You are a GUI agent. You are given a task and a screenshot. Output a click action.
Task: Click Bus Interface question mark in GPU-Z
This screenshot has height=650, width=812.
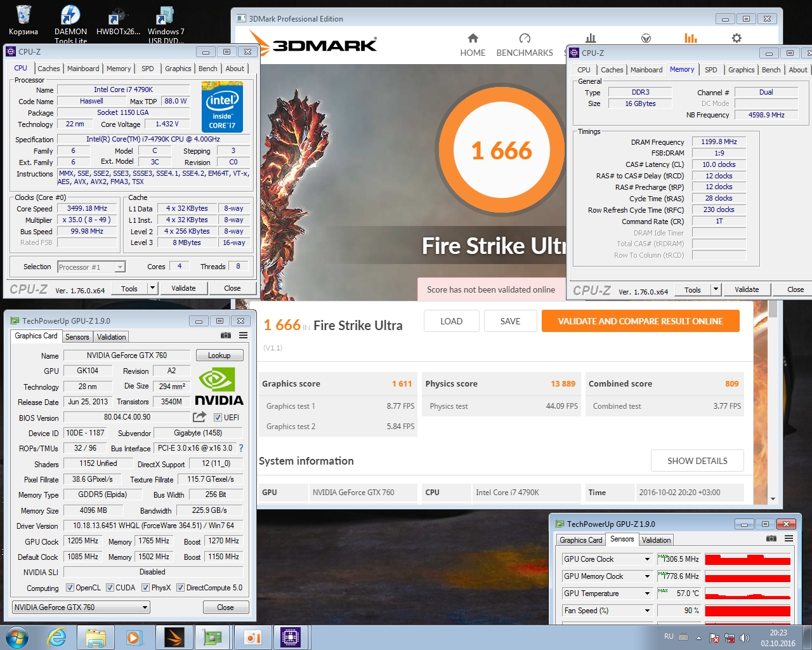(241, 448)
